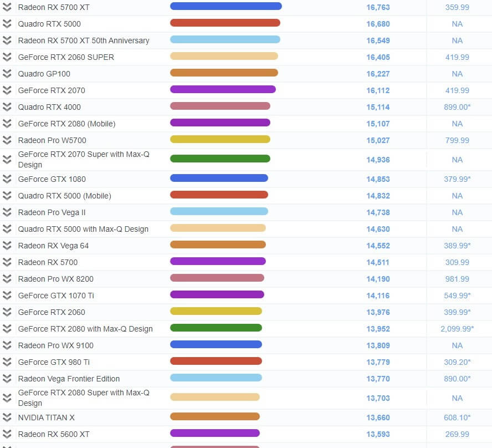The height and width of the screenshot is (448, 492).
Task: Expand Radeon RX Vega 64 chevron
Action: [x=7, y=246]
